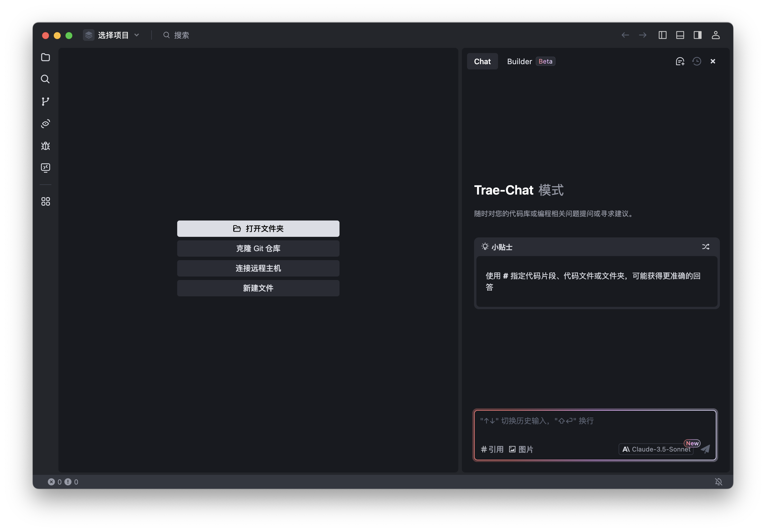Toggle the left sidebar layout
Screen dimensions: 766x532
[x=663, y=35]
